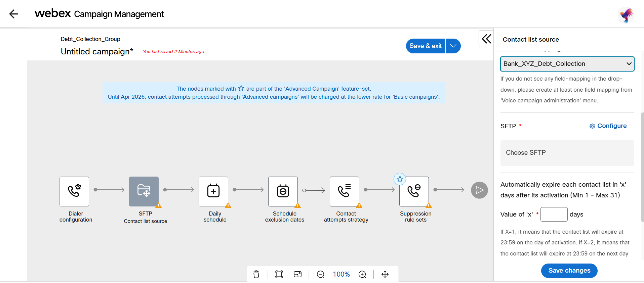This screenshot has width=644, height=283.
Task: Activate the pan move tool
Action: tap(385, 274)
